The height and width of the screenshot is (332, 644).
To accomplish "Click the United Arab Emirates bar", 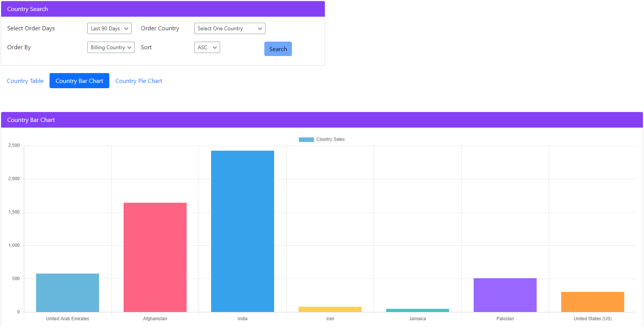I will tap(68, 293).
